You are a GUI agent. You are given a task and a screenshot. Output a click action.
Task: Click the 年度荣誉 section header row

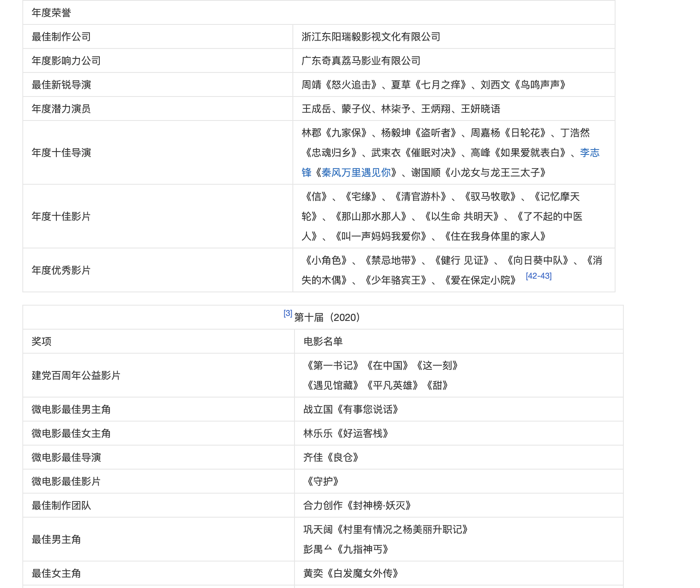tap(51, 13)
